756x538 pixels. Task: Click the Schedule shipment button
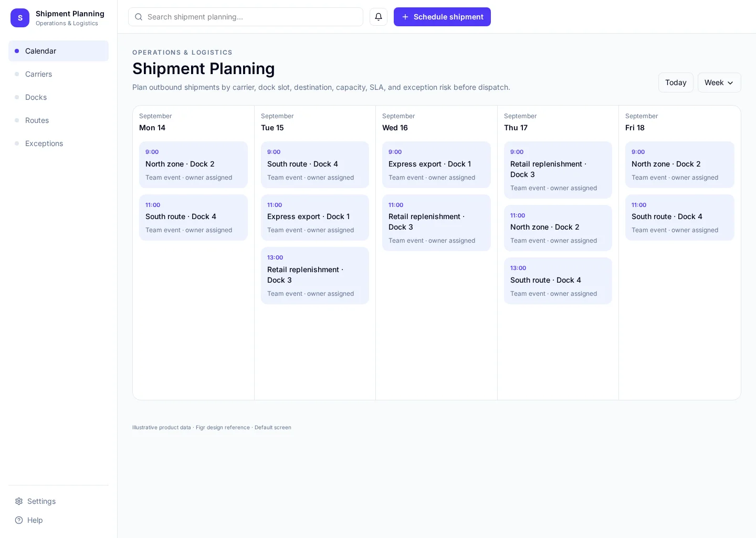pos(442,17)
